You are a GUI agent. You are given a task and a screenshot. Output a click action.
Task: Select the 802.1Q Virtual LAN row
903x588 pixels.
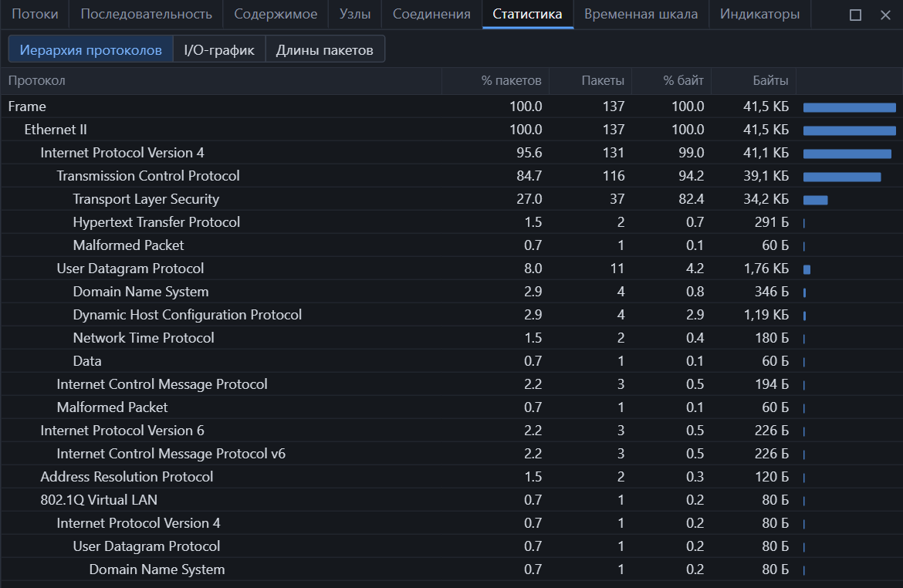[x=451, y=500]
